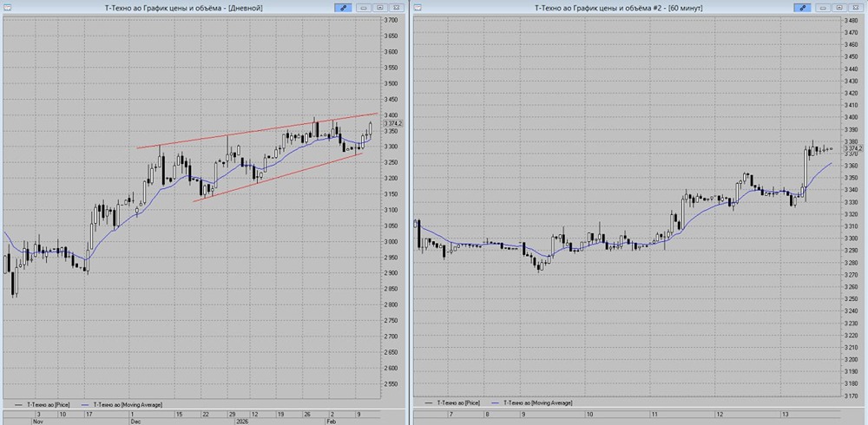Image resolution: width=868 pixels, height=425 pixels.
Task: Minimize the Дневной chart window
Action: click(364, 8)
